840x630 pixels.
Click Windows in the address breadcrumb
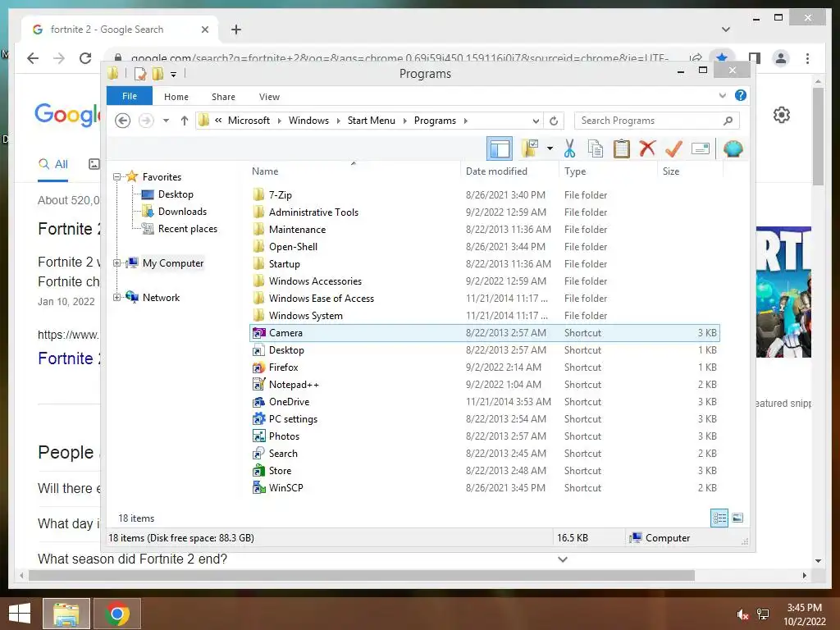point(308,121)
